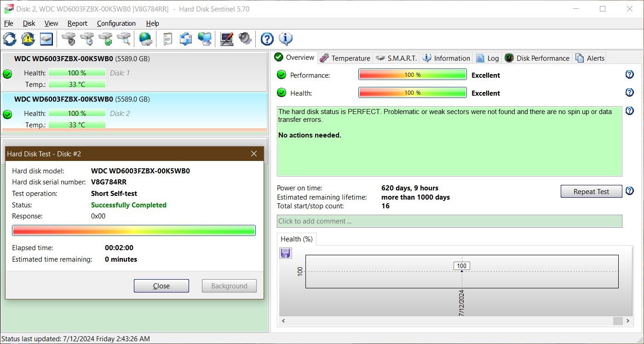The image size is (644, 344).
Task: Click the Refresh disk status icon
Action: [9, 39]
